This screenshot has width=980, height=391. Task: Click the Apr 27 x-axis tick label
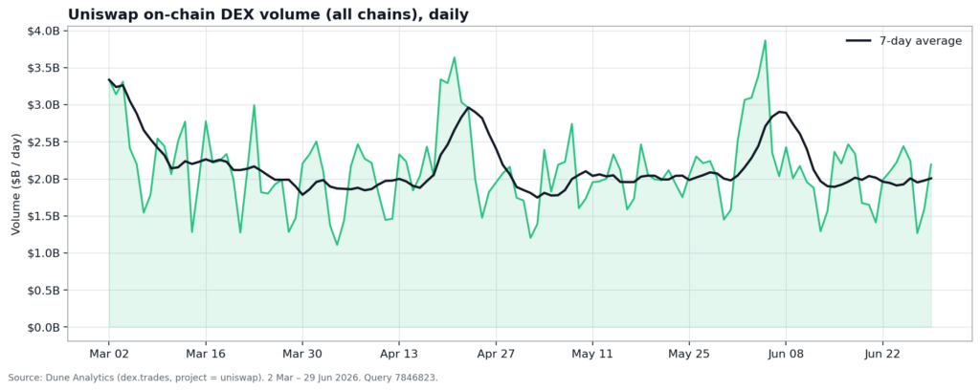496,354
